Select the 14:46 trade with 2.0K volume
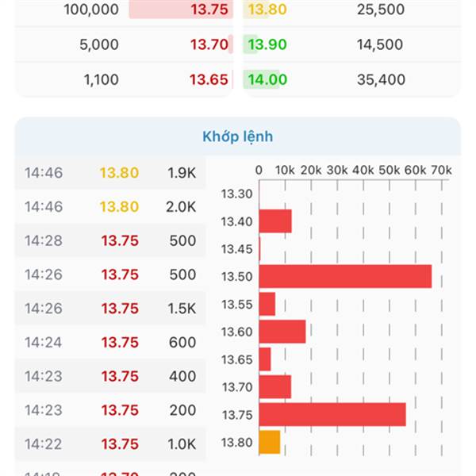This screenshot has width=476, height=476. [109, 206]
